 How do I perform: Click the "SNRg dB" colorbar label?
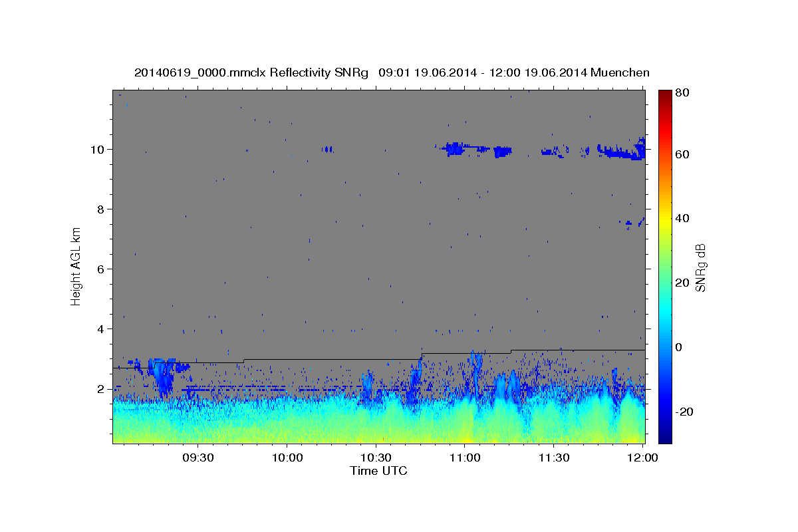tap(700, 267)
